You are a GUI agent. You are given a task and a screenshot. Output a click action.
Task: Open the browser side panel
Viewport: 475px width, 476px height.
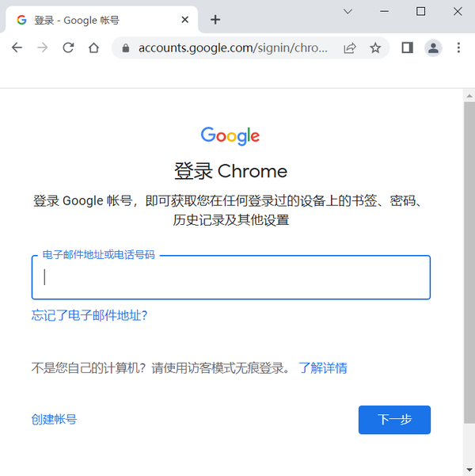pyautogui.click(x=408, y=48)
